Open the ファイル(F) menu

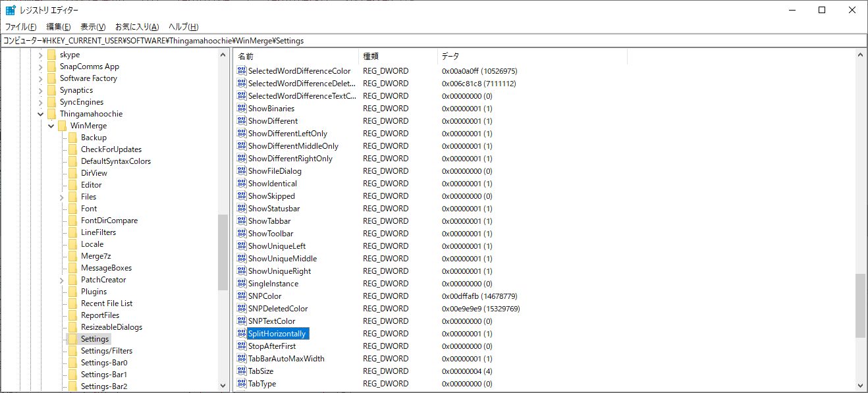[x=21, y=27]
